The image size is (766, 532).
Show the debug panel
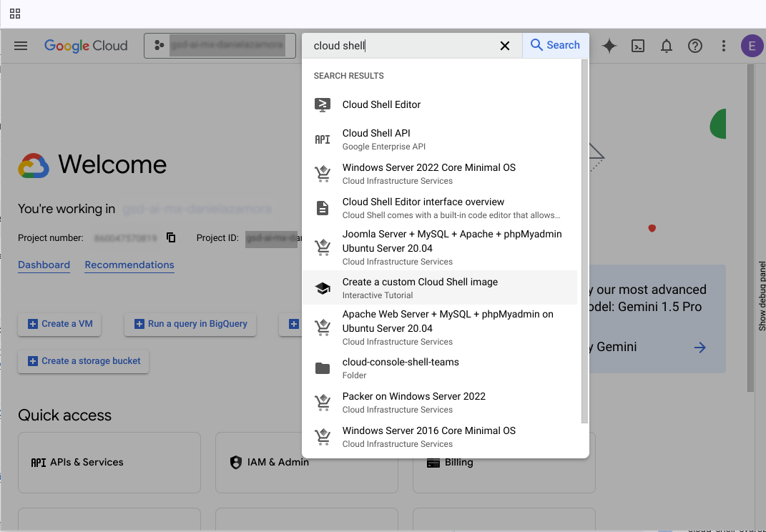tap(762, 295)
